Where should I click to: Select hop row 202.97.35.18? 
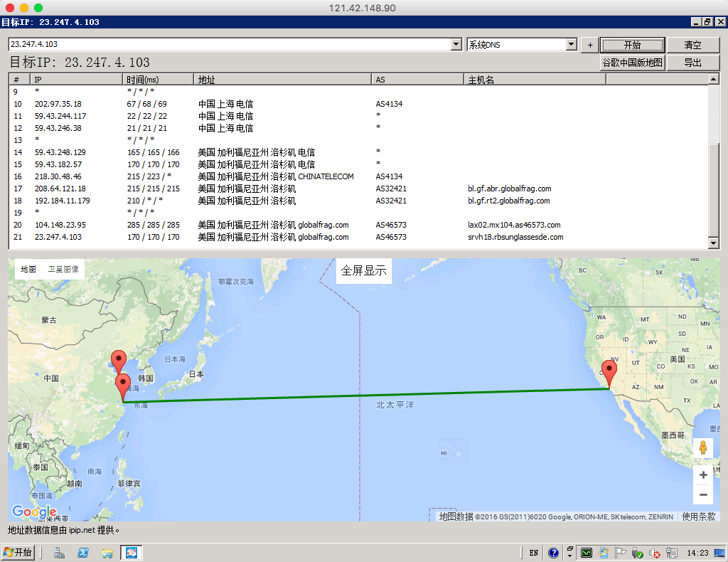click(358, 104)
